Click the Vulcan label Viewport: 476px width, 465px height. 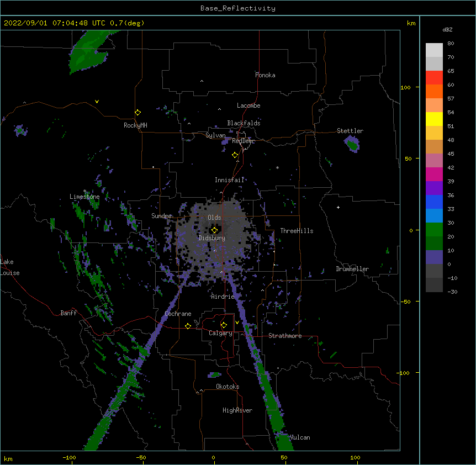300,438
